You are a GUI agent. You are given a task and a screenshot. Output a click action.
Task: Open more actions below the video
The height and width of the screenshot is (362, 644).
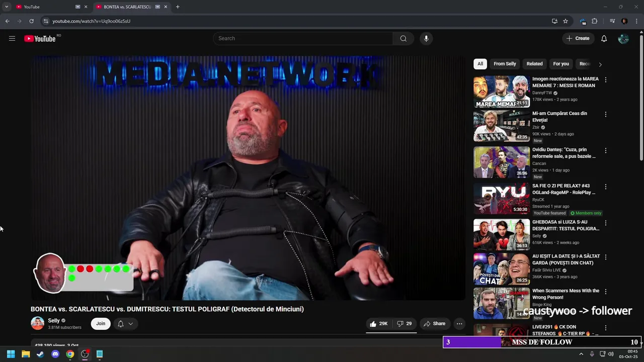(459, 324)
